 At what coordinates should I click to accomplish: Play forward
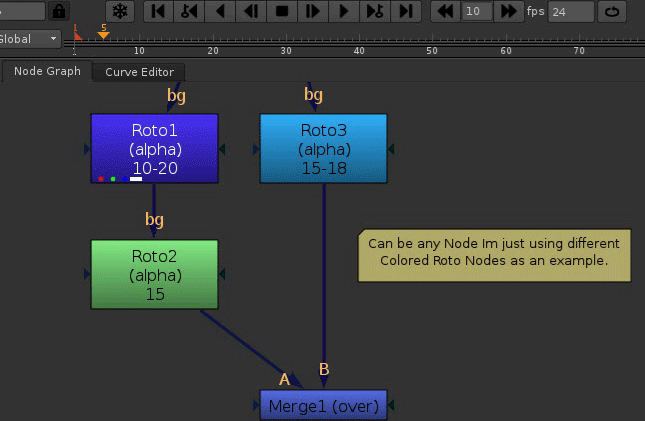(344, 12)
